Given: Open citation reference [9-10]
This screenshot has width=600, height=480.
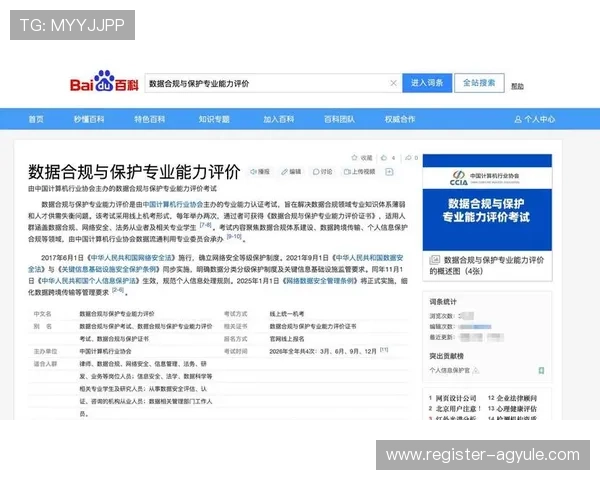Looking at the screenshot, I should point(234,237).
